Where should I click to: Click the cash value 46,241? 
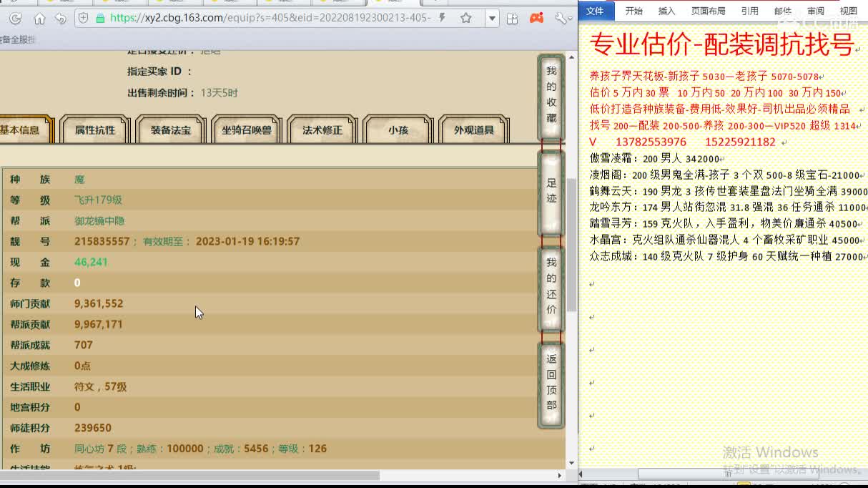[91, 262]
